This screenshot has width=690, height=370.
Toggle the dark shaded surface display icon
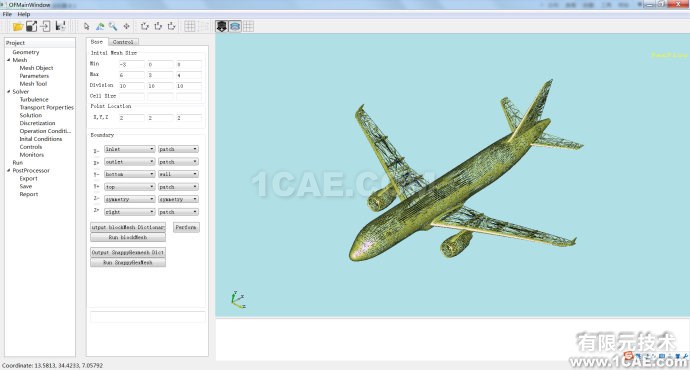pyautogui.click(x=221, y=26)
